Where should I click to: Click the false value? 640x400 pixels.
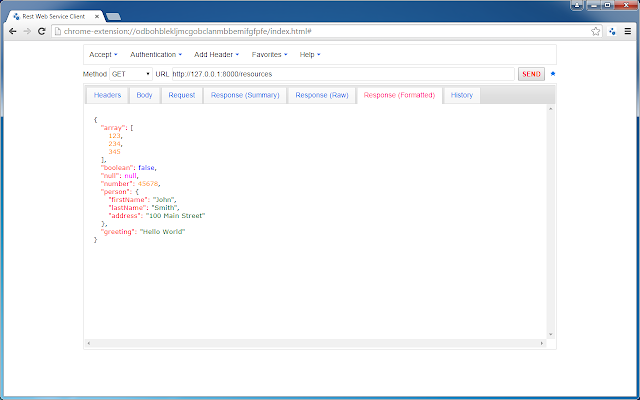pos(146,168)
